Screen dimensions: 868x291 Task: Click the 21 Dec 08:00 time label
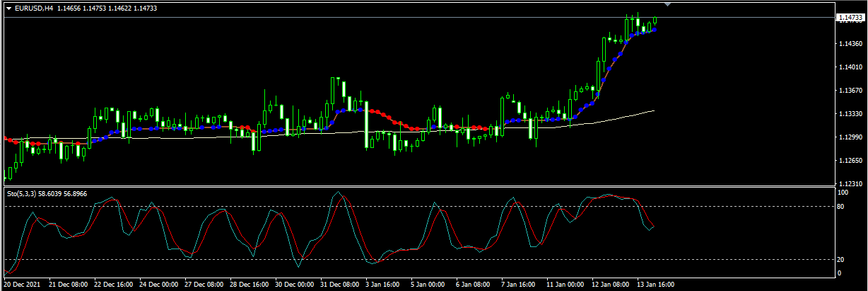pos(69,285)
